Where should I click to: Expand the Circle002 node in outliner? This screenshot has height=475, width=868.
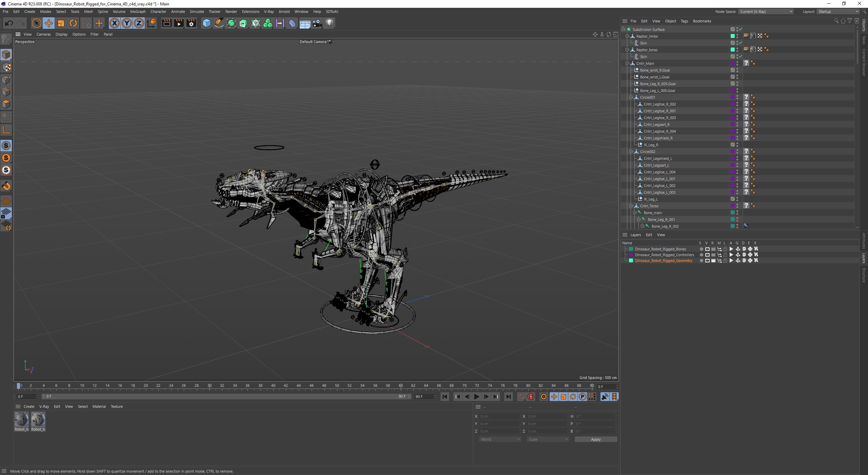(x=631, y=152)
